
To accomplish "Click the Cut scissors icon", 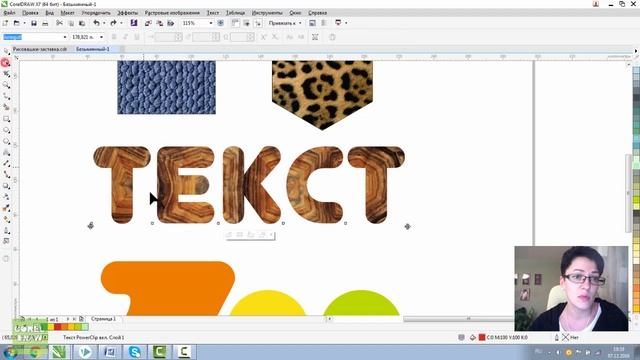I will [x=60, y=23].
